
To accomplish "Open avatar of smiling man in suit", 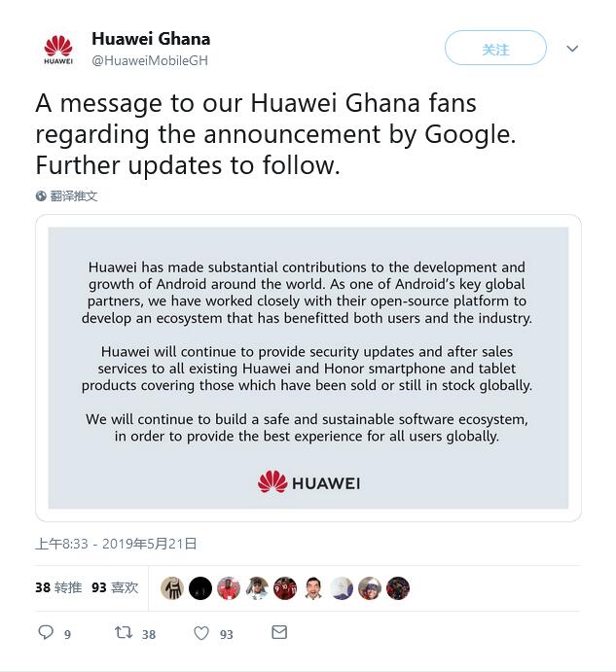I will tap(313, 588).
